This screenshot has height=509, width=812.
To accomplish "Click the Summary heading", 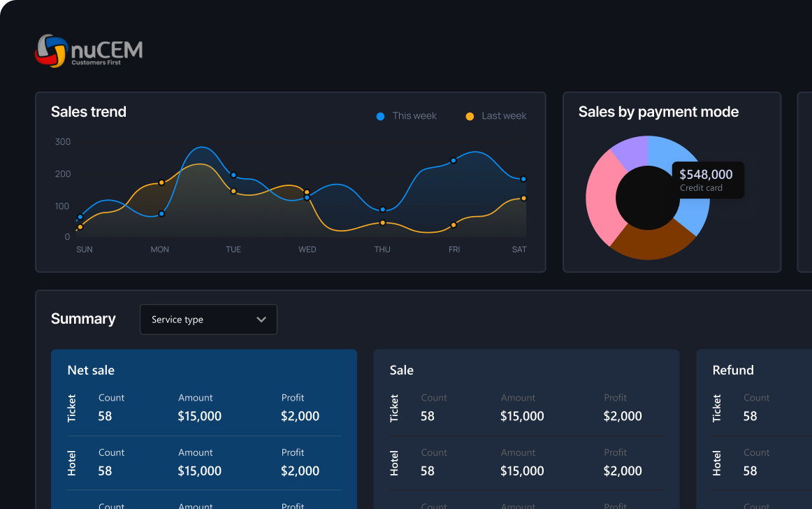I will click(x=83, y=318).
